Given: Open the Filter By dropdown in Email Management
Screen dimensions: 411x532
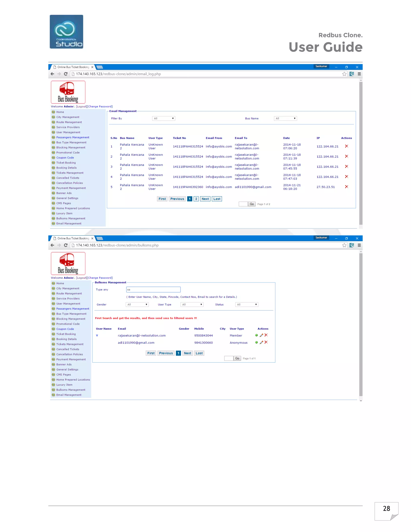Looking at the screenshot, I should [164, 118].
